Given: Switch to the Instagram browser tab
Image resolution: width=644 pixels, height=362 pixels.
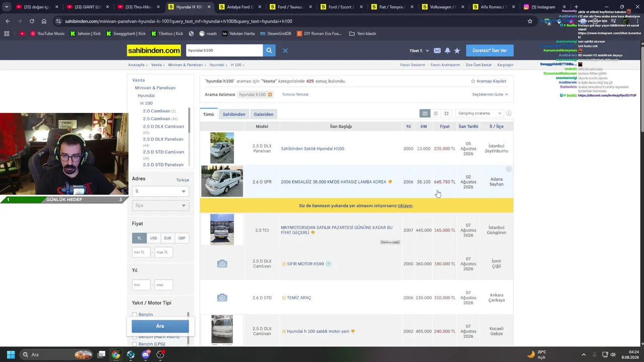Looking at the screenshot, I should coord(543,7).
